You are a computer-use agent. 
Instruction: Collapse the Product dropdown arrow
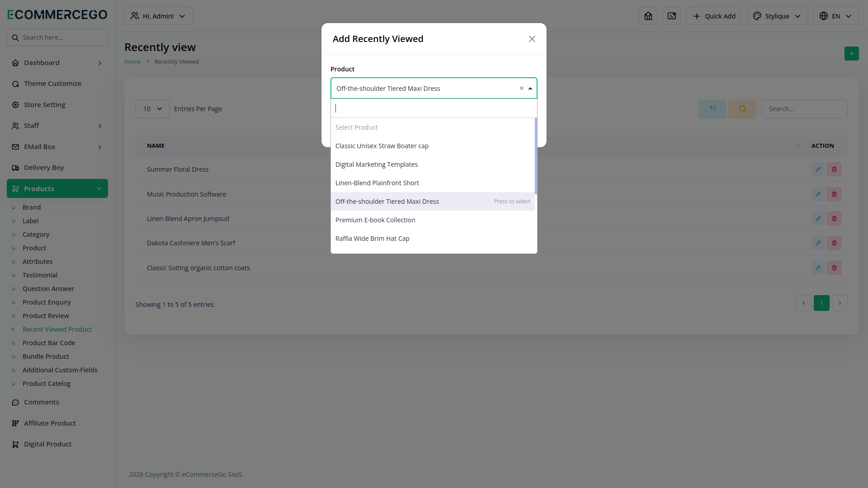pos(530,89)
